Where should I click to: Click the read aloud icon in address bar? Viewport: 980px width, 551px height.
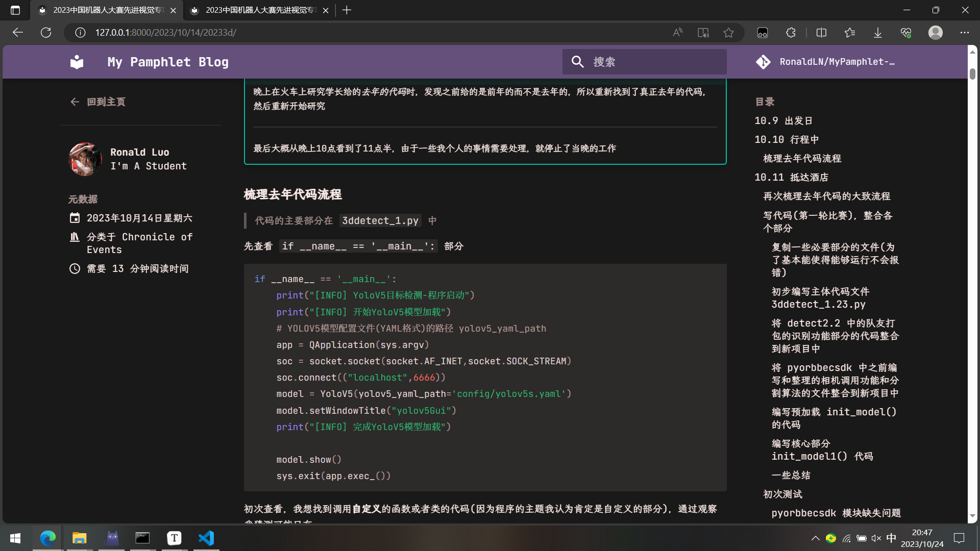pos(677,33)
